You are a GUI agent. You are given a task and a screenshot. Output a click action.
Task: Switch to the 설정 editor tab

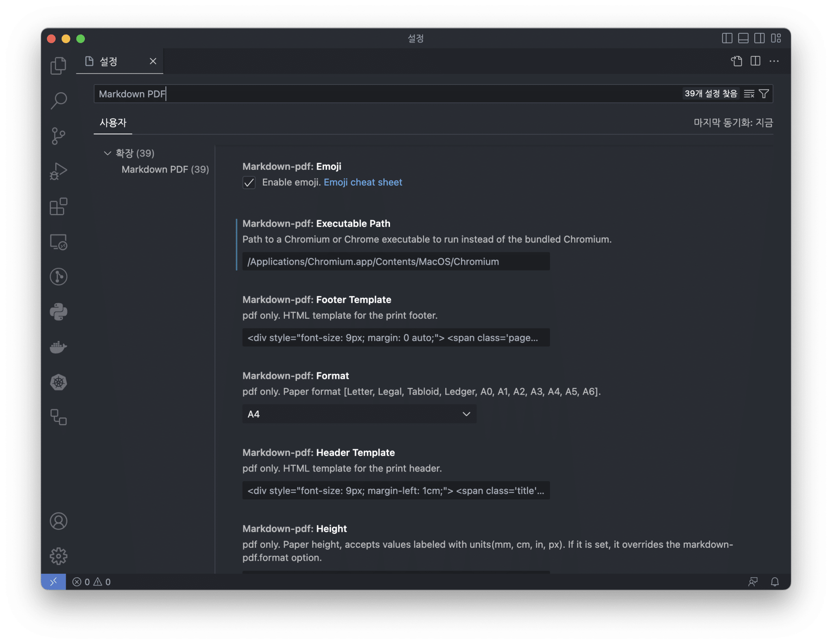point(108,61)
